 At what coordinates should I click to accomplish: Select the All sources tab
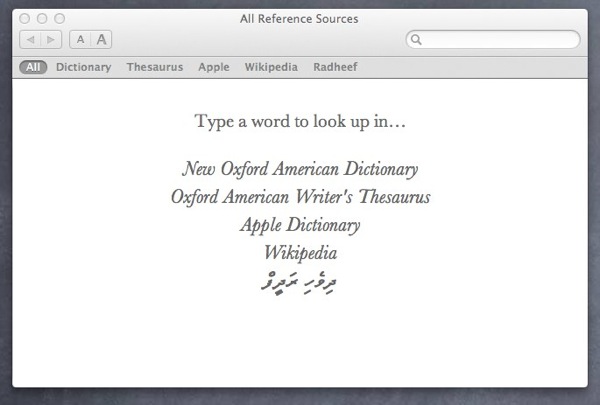point(33,67)
